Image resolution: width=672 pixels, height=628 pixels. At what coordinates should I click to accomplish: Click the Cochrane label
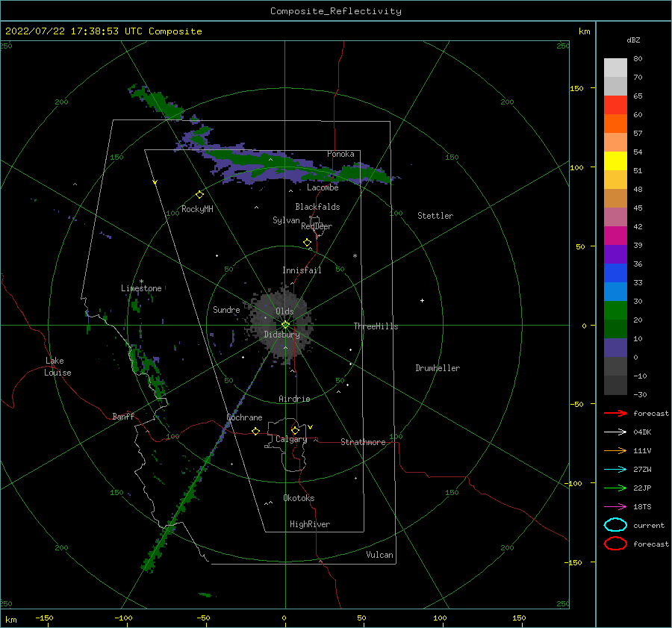pos(244,417)
